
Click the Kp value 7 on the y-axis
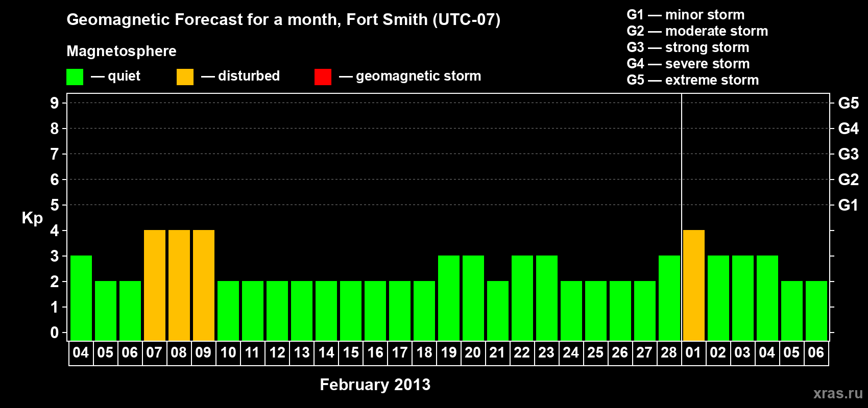54,154
